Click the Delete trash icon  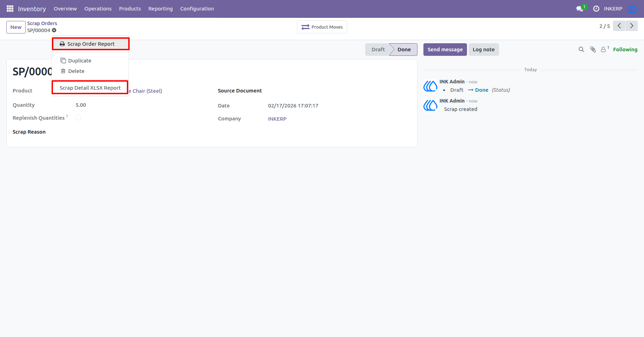[x=63, y=71]
